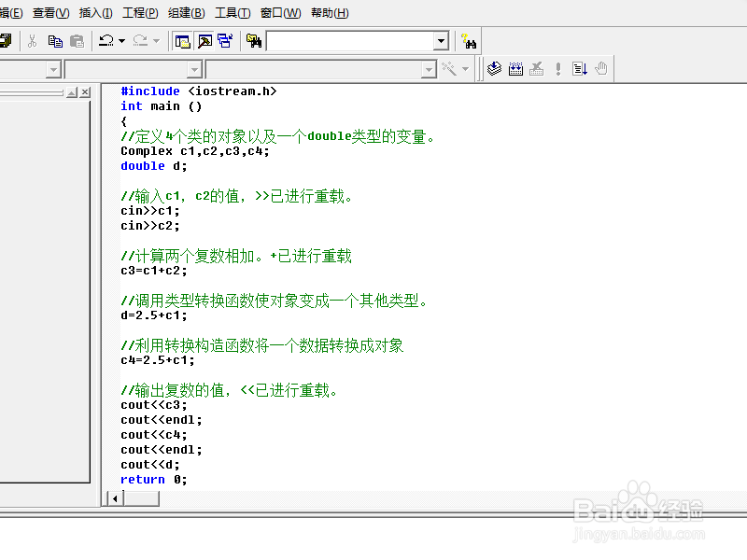Open the Undo history dropdown arrow

[x=122, y=41]
